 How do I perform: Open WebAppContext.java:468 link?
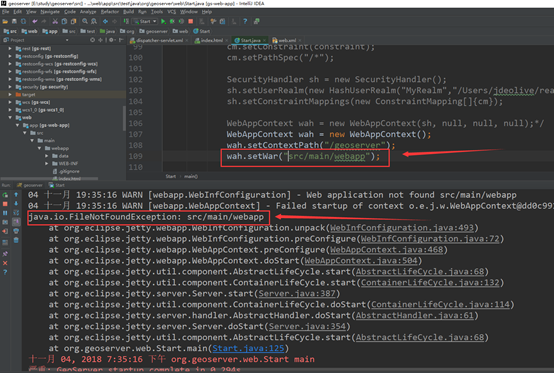point(387,250)
